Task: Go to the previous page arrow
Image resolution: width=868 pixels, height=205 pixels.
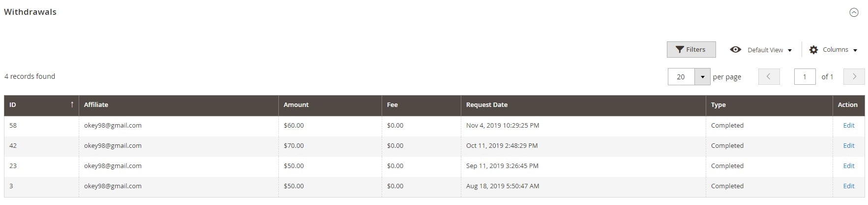Action: [769, 76]
